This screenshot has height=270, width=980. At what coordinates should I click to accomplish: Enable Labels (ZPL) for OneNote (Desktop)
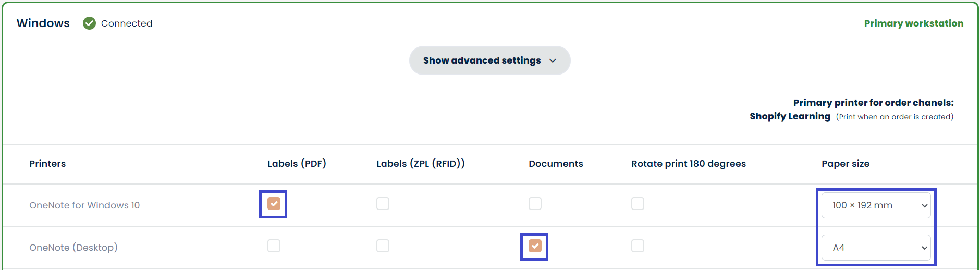(383, 246)
